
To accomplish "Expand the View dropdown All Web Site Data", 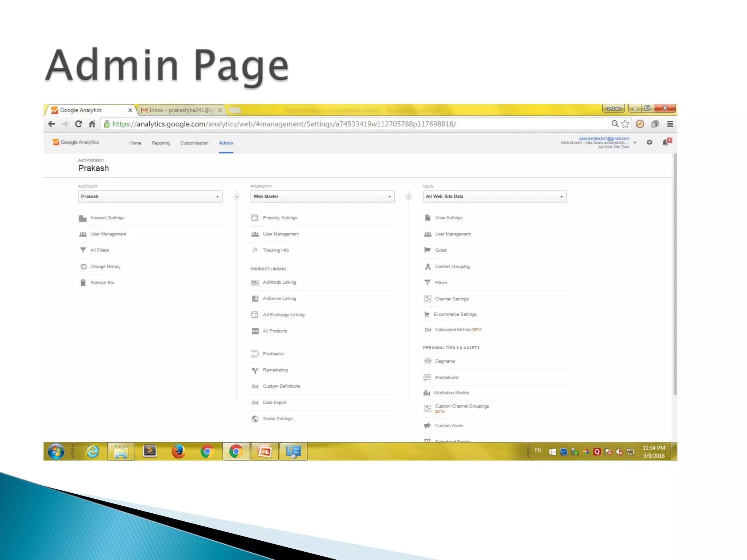I will [x=494, y=197].
